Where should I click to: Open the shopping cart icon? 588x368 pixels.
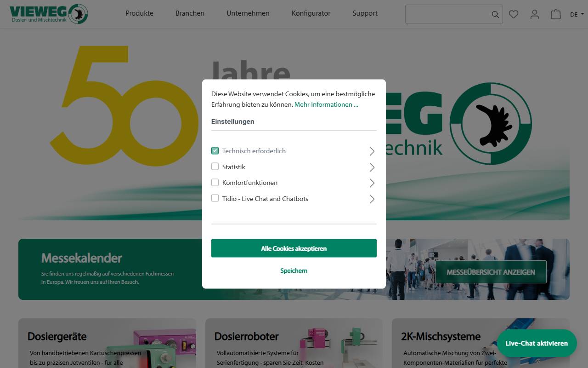[x=556, y=14]
